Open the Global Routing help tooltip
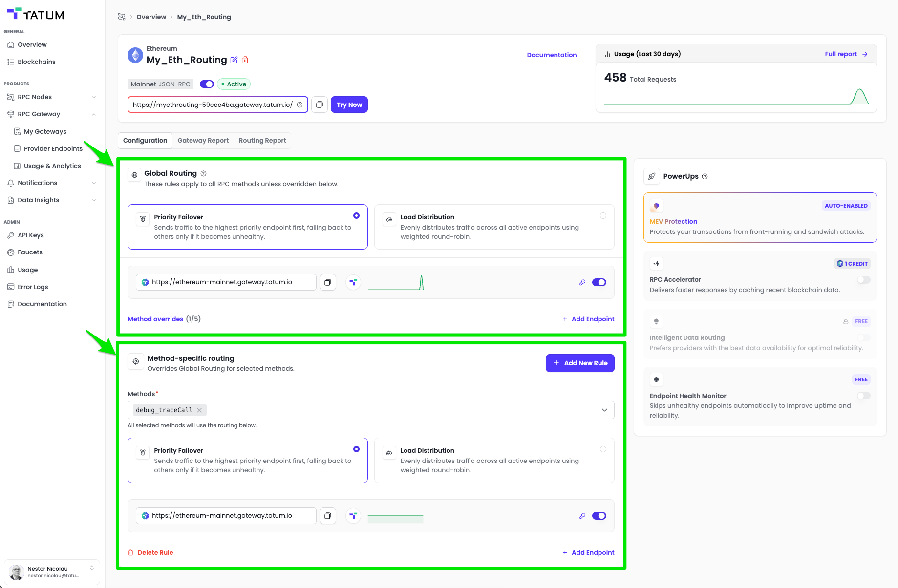898x588 pixels. [x=204, y=173]
